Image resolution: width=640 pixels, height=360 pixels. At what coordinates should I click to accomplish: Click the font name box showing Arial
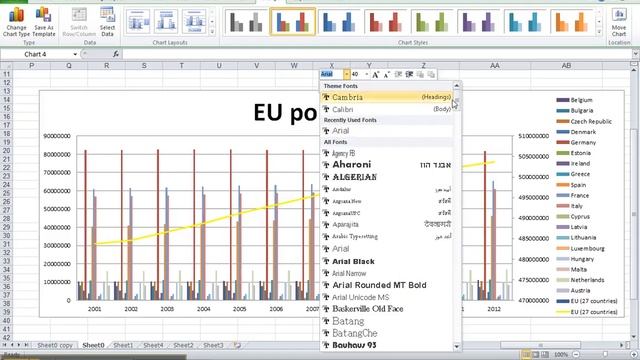point(331,74)
